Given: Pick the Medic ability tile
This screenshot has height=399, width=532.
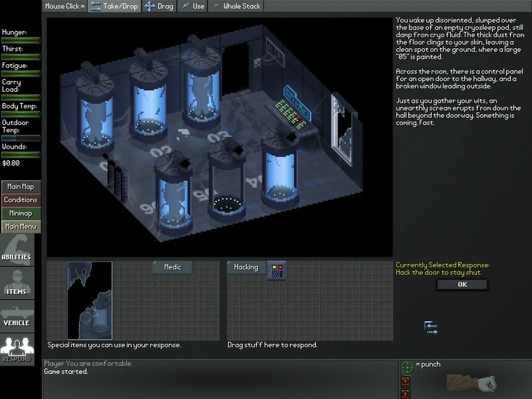Looking at the screenshot, I should pos(173,267).
